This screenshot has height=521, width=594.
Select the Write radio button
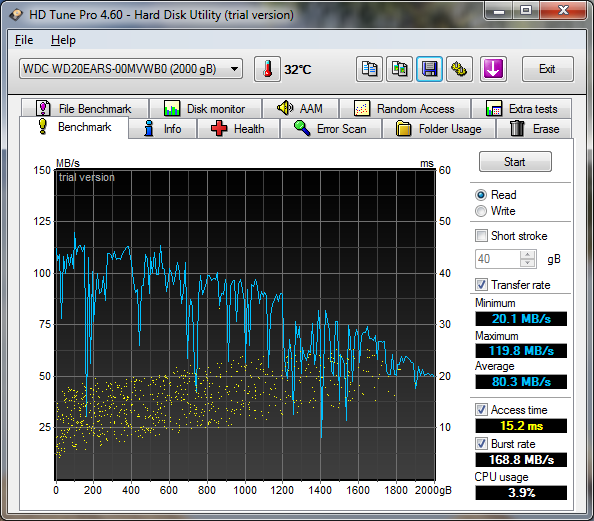[x=481, y=211]
